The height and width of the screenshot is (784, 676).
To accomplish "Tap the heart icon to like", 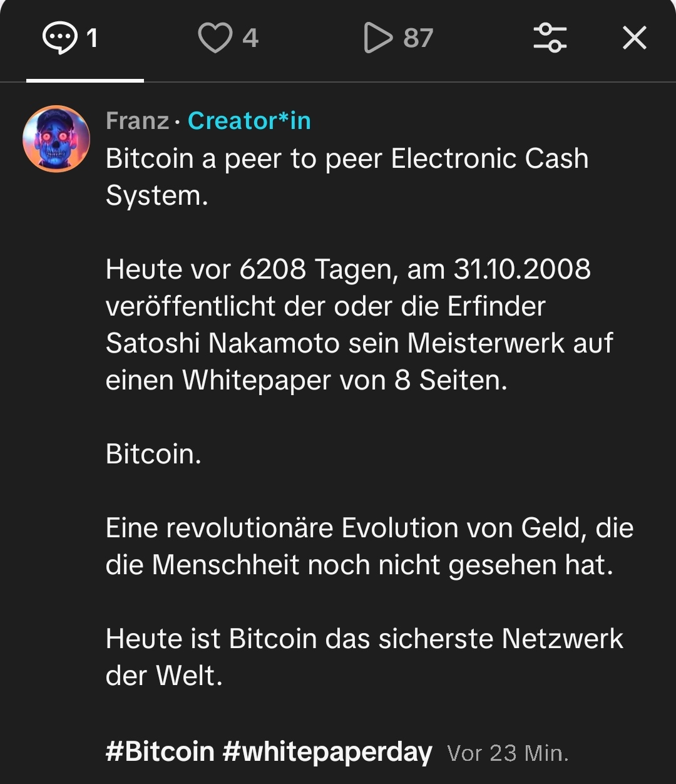I will 215,38.
